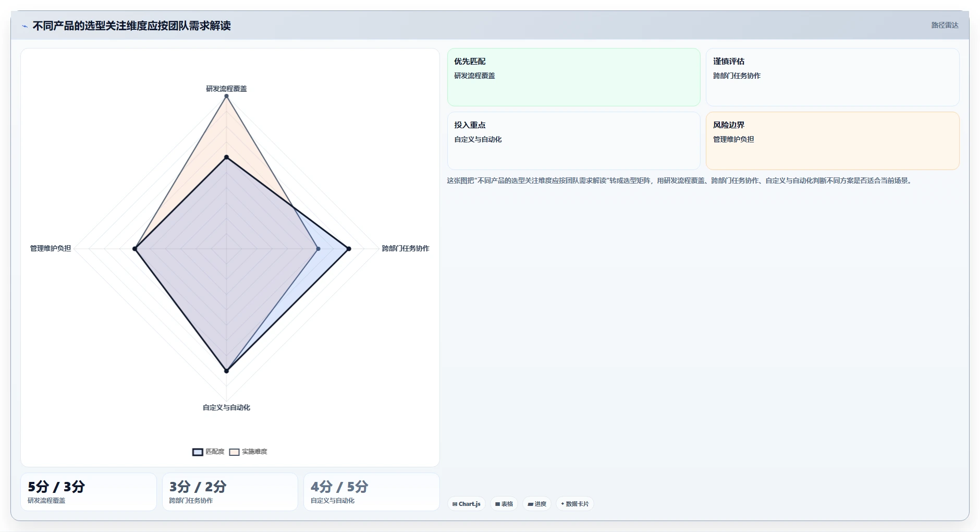Open the 风险边界 orange card
This screenshot has height=532, width=980.
click(x=832, y=141)
